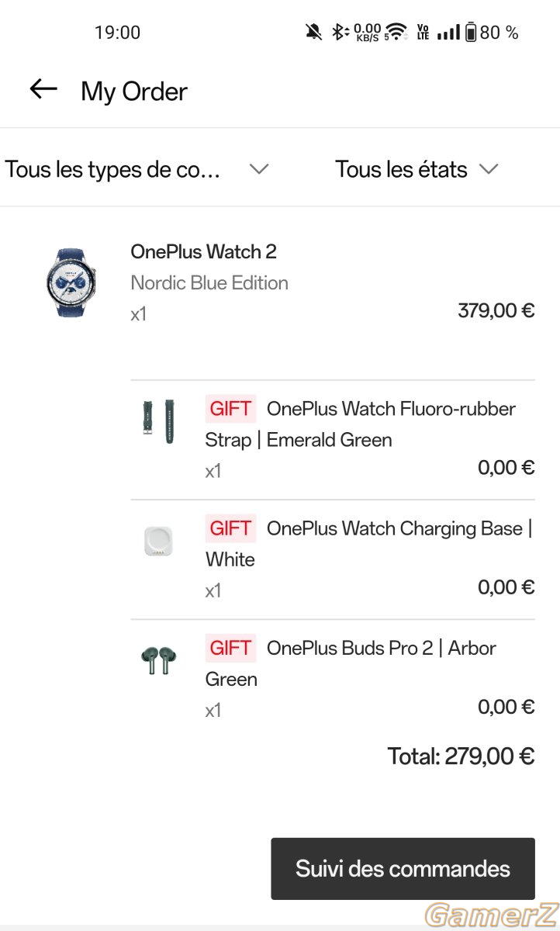Open white Charging Base thumbnail
560x931 pixels.
pyautogui.click(x=159, y=542)
